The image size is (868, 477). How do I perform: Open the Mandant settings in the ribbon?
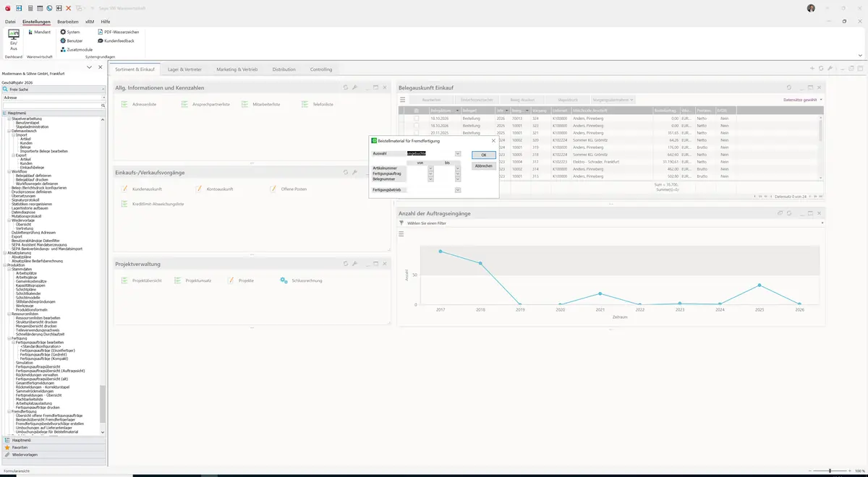39,33
